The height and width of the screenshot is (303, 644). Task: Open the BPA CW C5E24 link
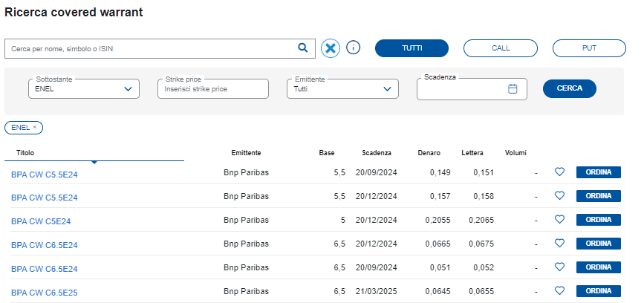(41, 221)
